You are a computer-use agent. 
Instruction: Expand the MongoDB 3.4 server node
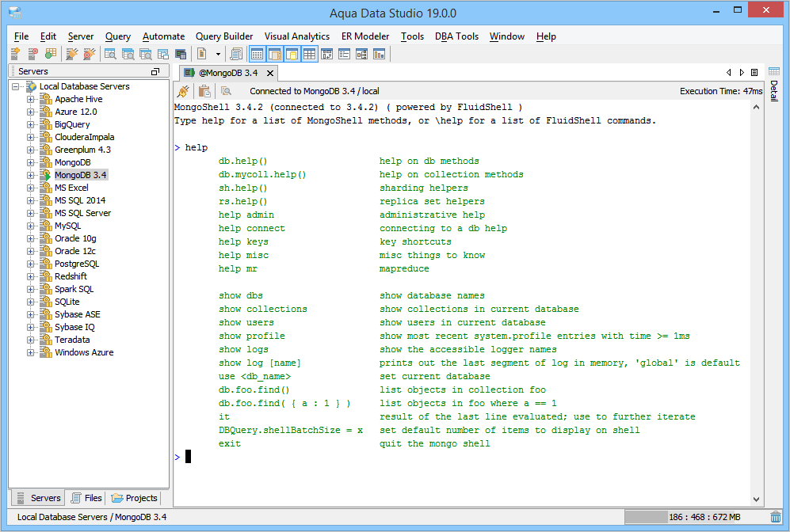tap(31, 175)
